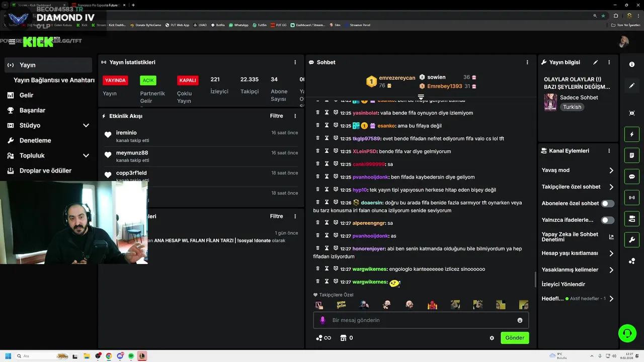
Task: Open the Etkinlik Akışı Filtre dropdown
Action: click(x=277, y=116)
